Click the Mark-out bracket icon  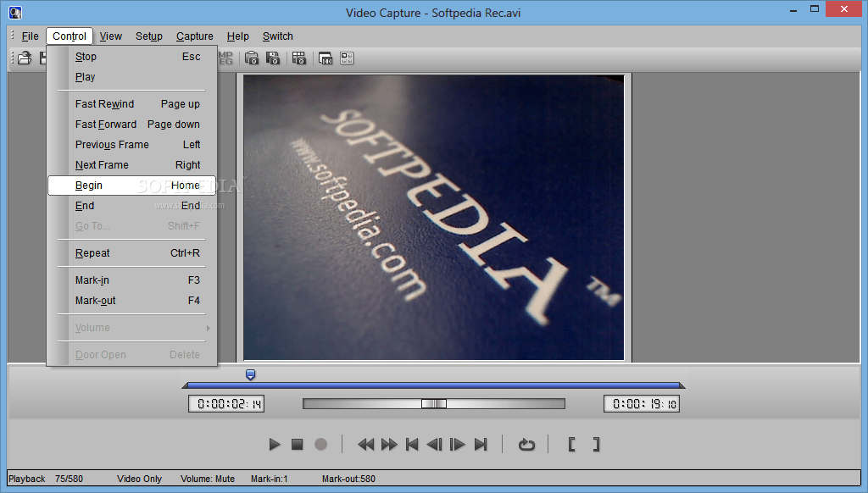(596, 444)
